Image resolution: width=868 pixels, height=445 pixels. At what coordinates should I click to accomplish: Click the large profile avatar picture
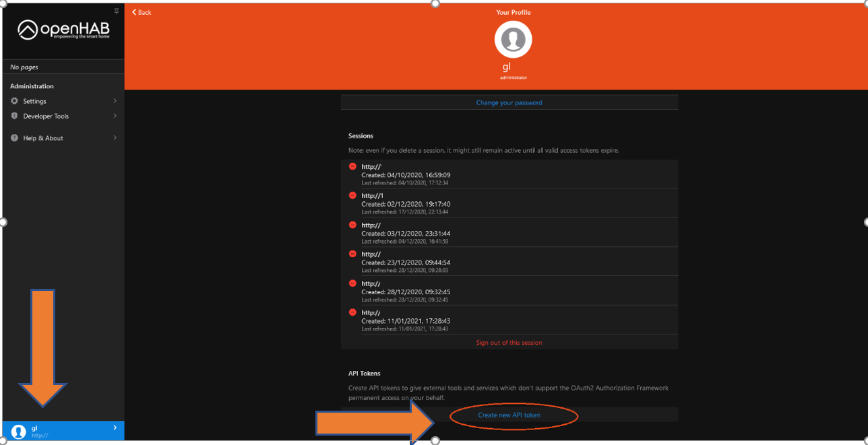click(x=513, y=39)
